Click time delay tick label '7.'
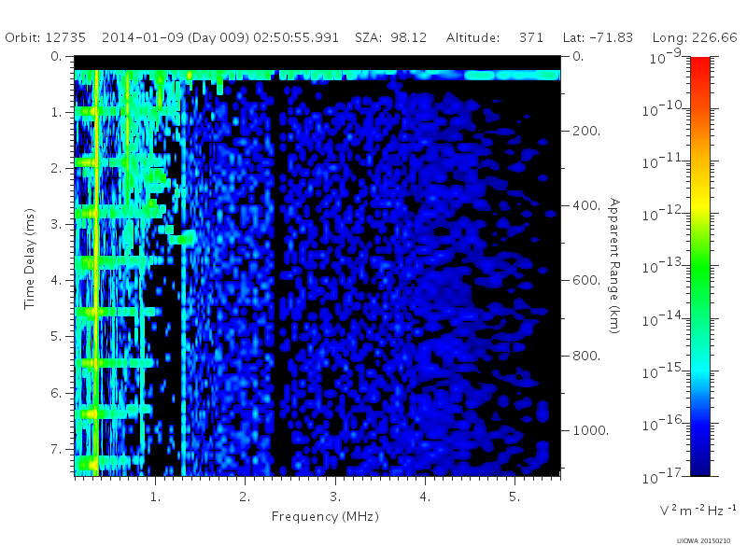This screenshot has height=560, width=747. 56,449
